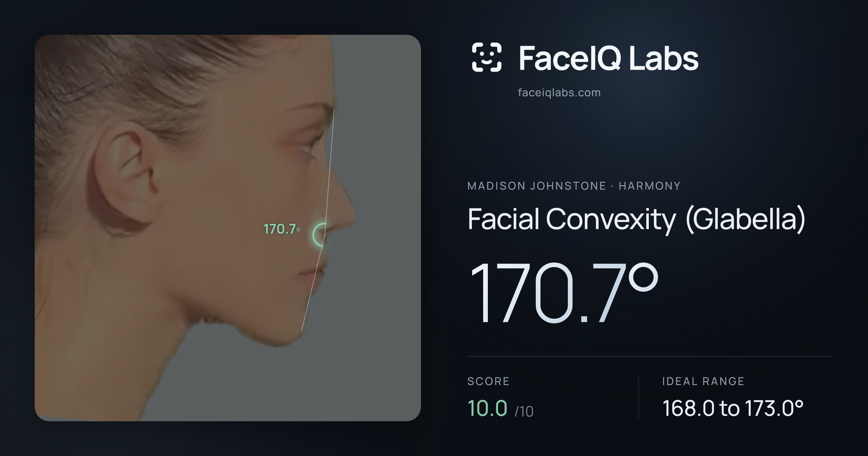The height and width of the screenshot is (456, 868).
Task: Click the green 170.7° angle label on photo
Action: tap(282, 229)
